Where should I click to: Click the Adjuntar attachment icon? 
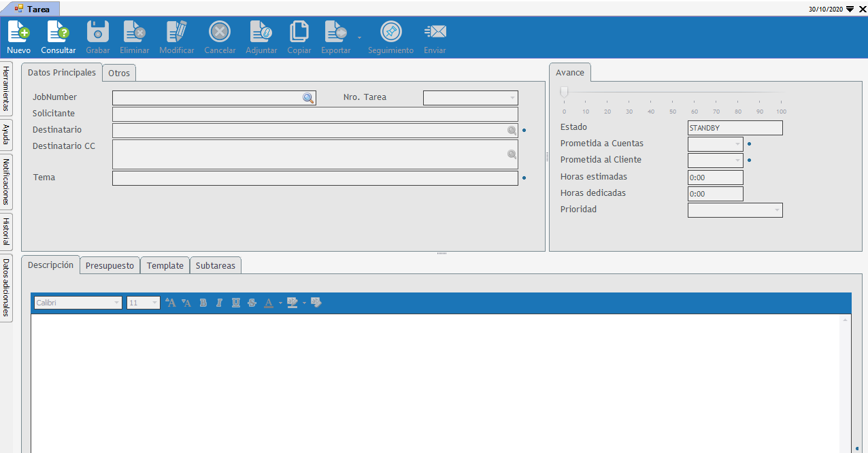coord(261,32)
